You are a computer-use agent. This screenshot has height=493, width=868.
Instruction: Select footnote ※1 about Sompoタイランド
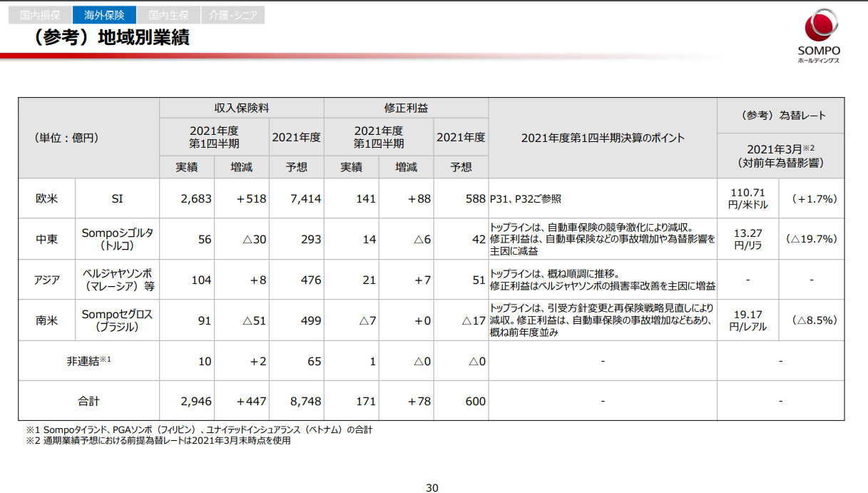pos(199,430)
